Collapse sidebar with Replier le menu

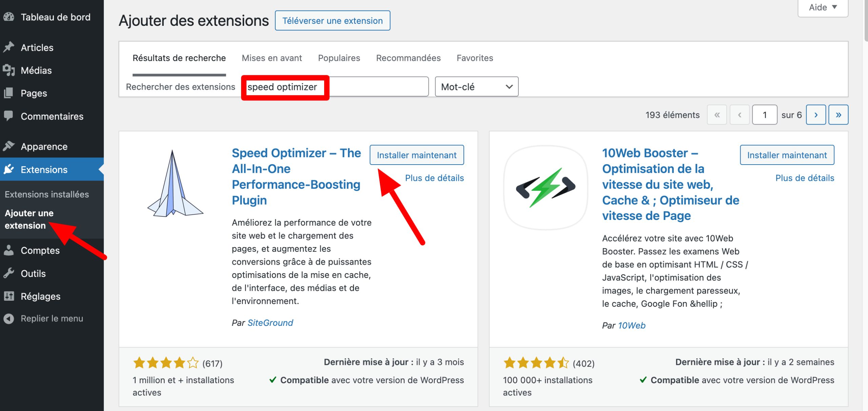(52, 318)
